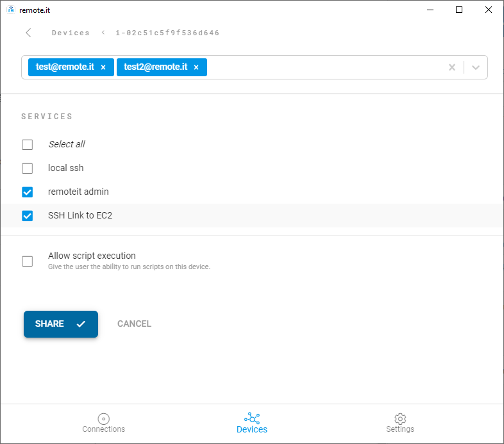Screen dimensions: 504x444
Task: Click the 'local ssh' label
Action: coord(66,168)
